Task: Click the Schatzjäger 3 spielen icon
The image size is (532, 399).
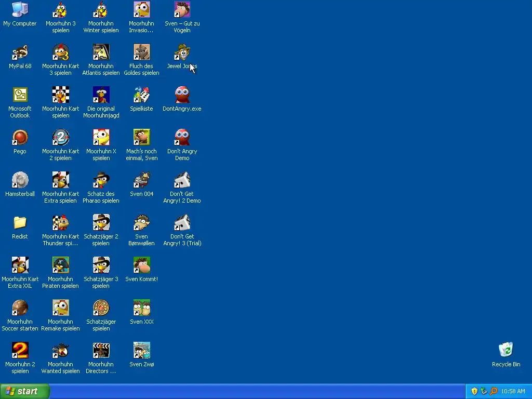Action: tap(101, 265)
